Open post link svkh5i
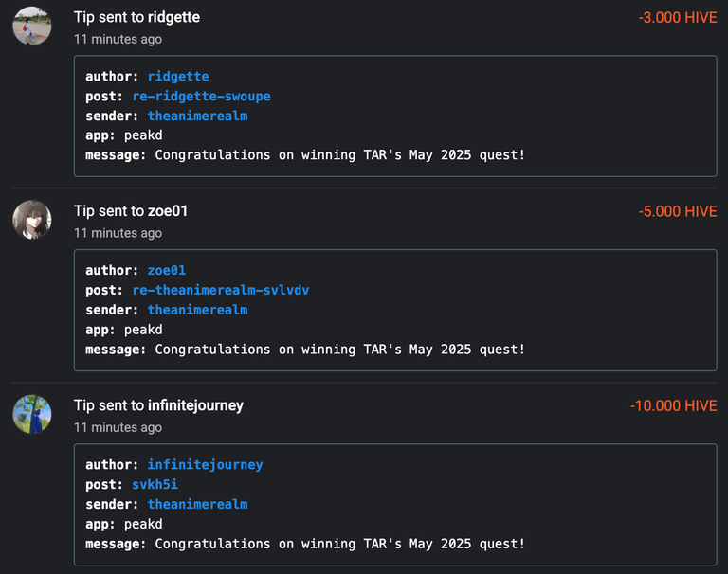The width and height of the screenshot is (728, 574). point(155,484)
